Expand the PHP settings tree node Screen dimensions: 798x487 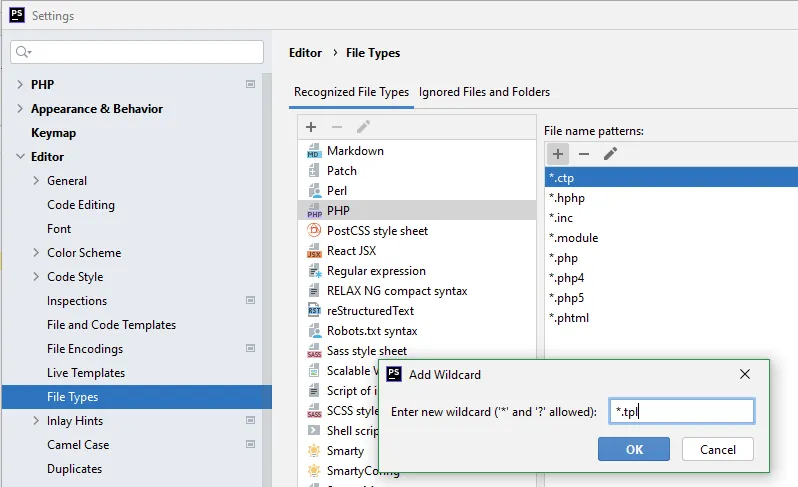click(20, 85)
